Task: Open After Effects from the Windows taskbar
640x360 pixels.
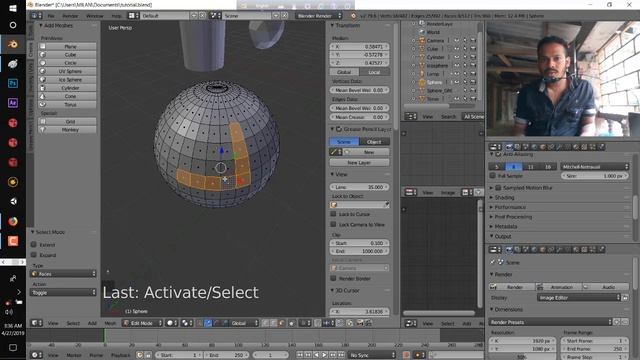Action: pyautogui.click(x=13, y=103)
